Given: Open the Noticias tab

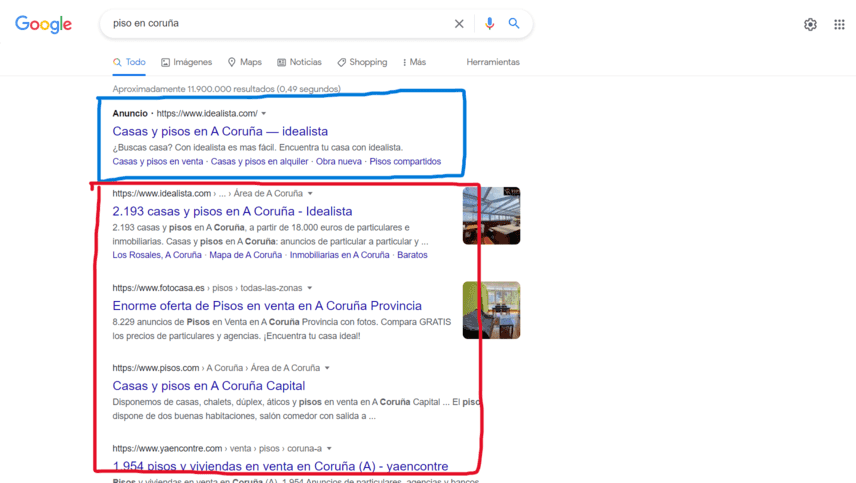Looking at the screenshot, I should pyautogui.click(x=299, y=62).
